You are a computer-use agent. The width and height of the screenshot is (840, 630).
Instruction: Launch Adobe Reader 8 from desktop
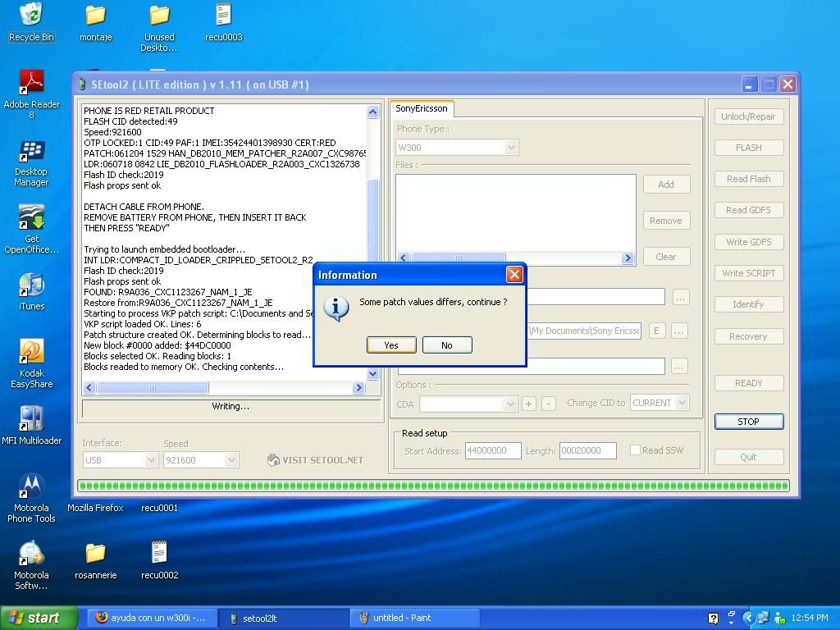(x=32, y=94)
